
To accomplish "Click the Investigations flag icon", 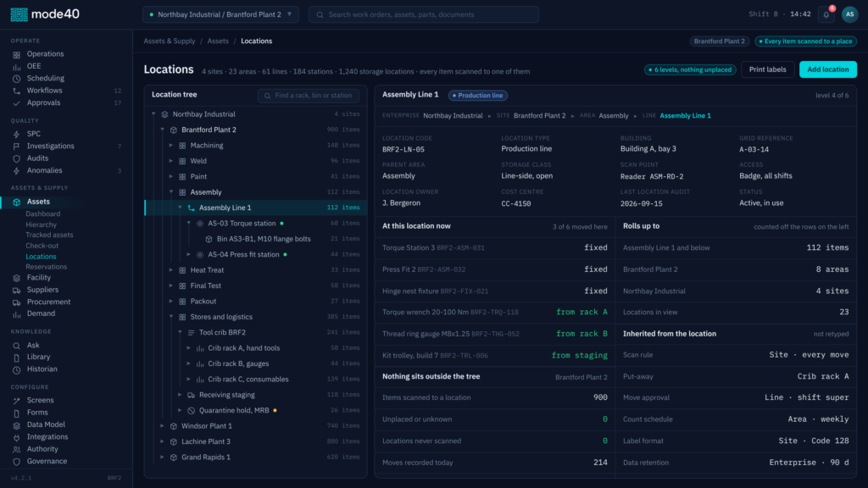I will pyautogui.click(x=17, y=146).
